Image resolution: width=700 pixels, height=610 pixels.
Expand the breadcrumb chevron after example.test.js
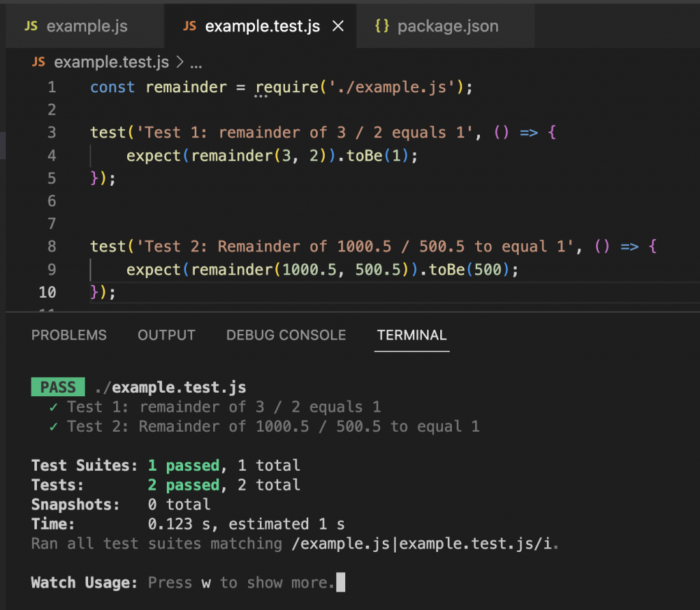click(180, 63)
